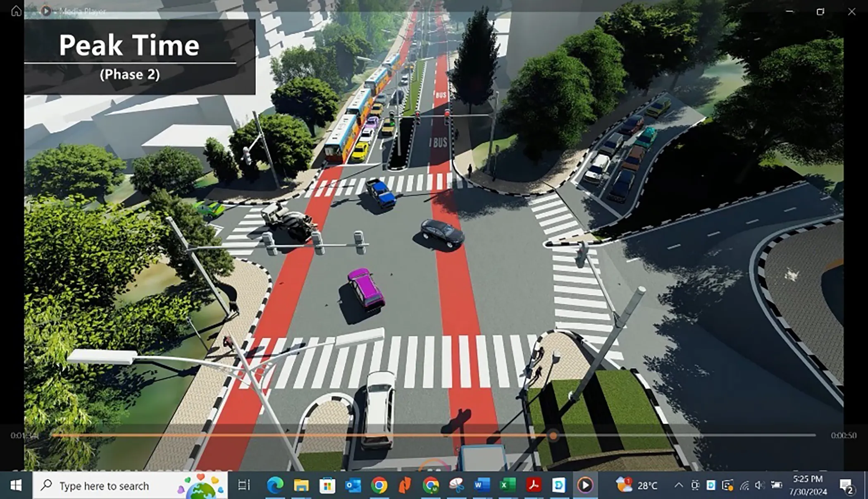
Task: Open Excel from the taskbar
Action: click(508, 485)
